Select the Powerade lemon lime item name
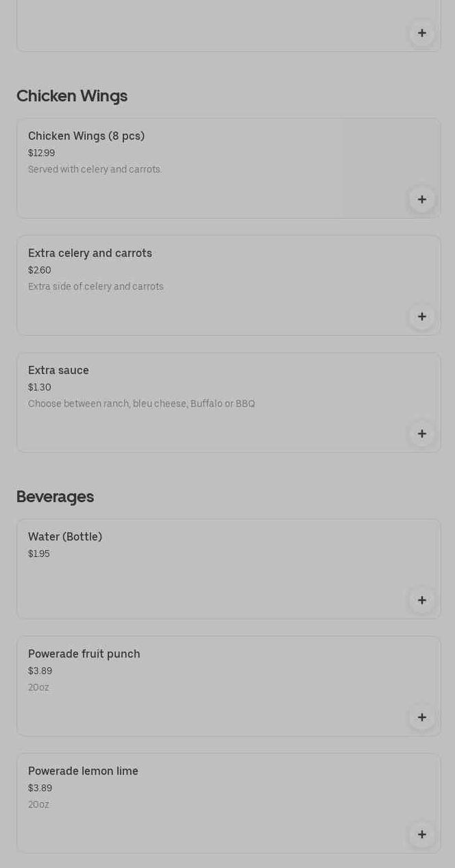The height and width of the screenshot is (868, 455). click(x=83, y=771)
